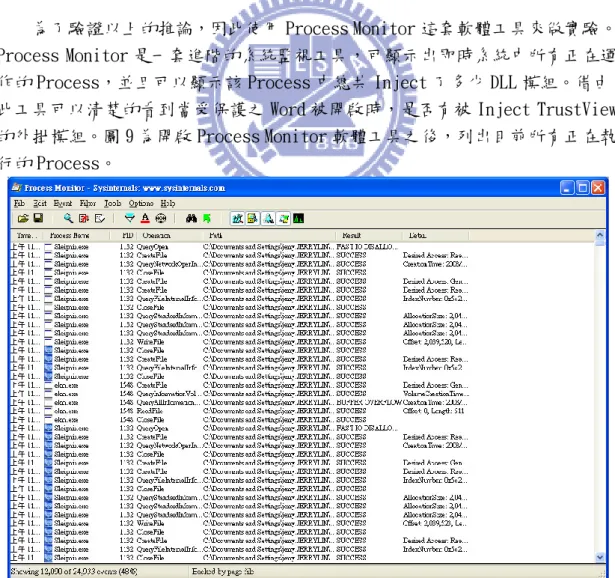Toggle Show Network Activity button

(268, 218)
